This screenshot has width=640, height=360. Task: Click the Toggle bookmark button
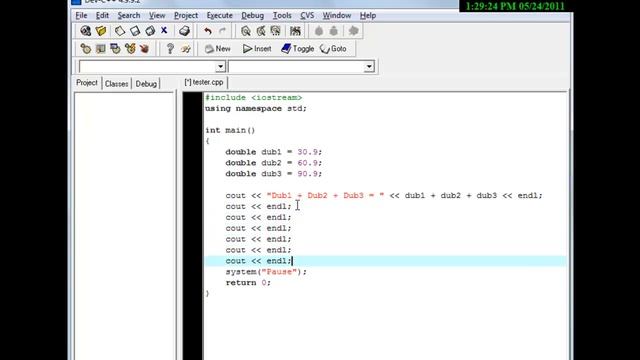coord(298,49)
